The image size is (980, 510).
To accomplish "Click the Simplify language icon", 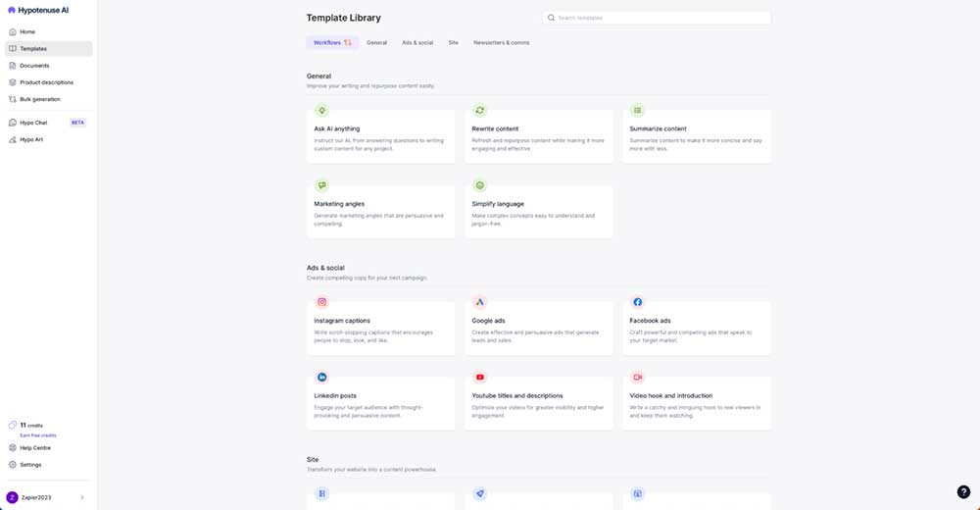I will point(479,185).
